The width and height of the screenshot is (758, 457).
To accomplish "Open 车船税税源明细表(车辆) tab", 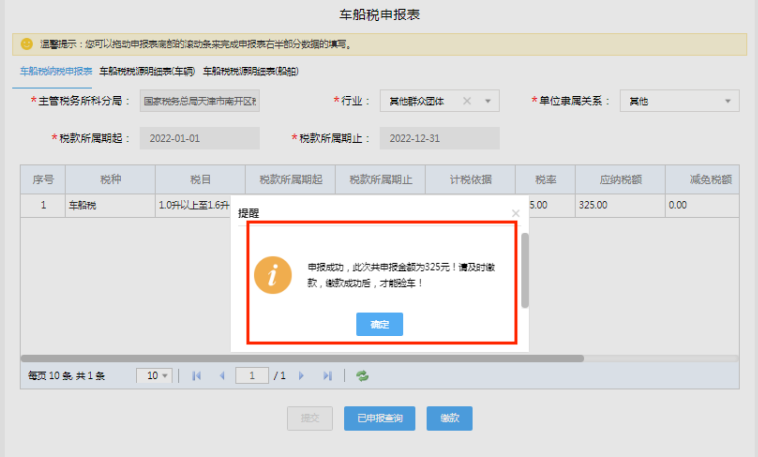I will 147,72.
